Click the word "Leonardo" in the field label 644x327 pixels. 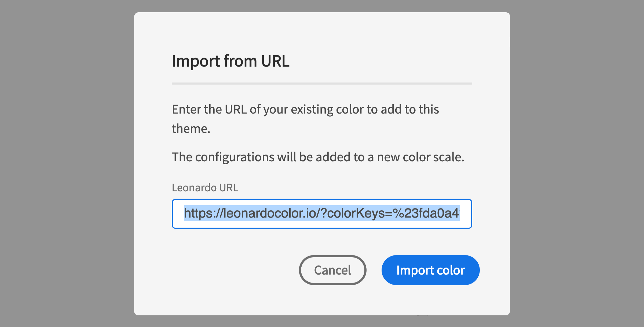pyautogui.click(x=194, y=188)
